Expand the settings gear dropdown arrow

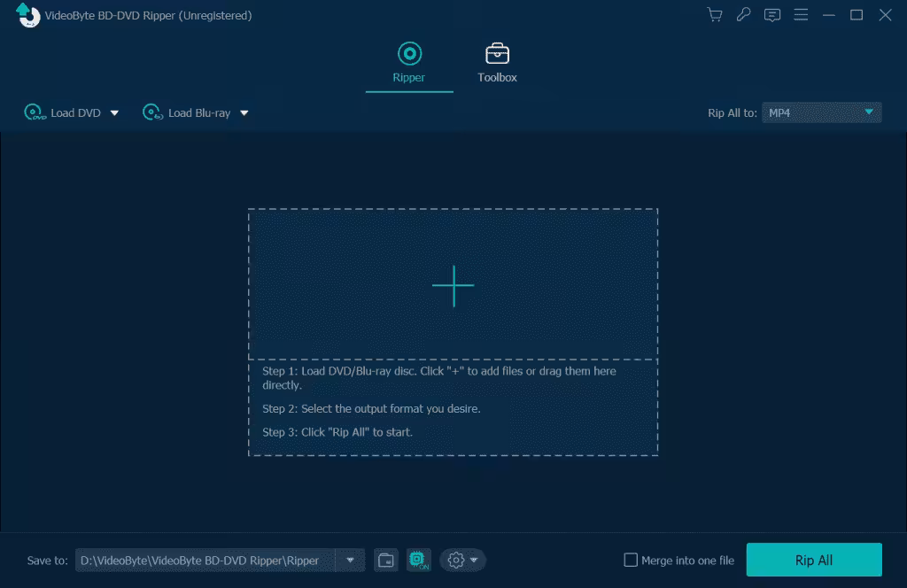(474, 561)
